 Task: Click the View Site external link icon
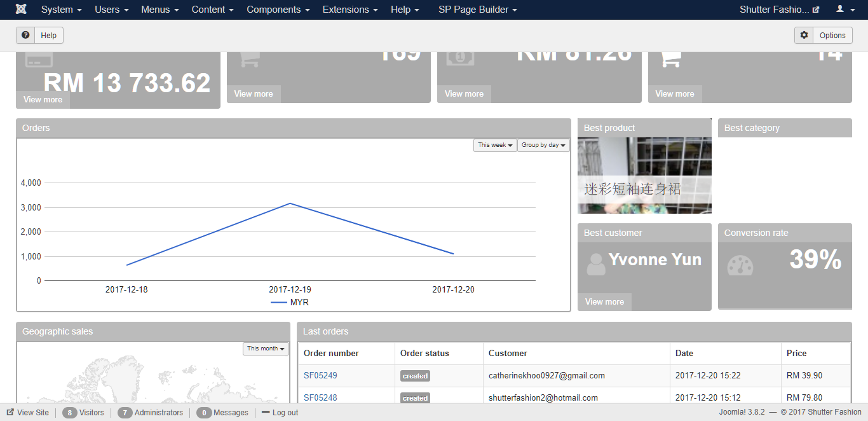[10, 412]
